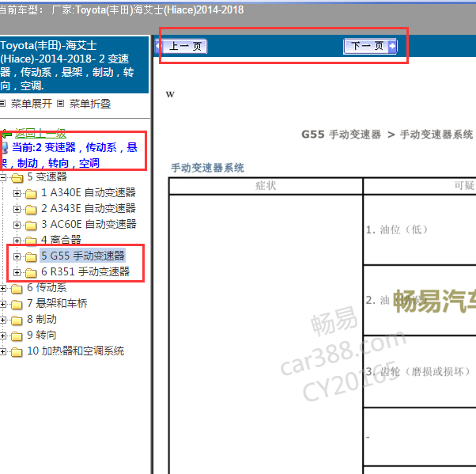Select folder icon of 5 G55 手动变速器
Image resolution: width=476 pixels, height=474 pixels.
click(x=31, y=257)
